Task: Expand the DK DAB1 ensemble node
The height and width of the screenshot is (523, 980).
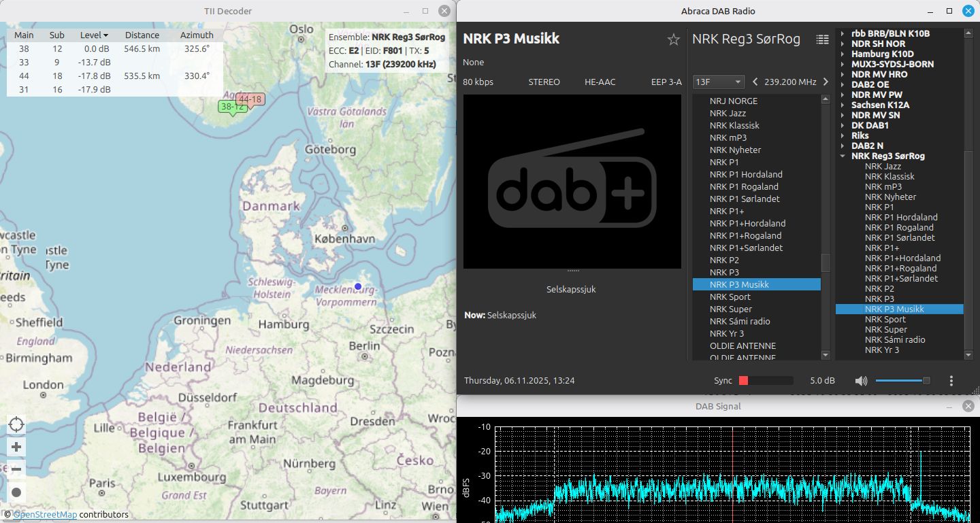Action: 843,125
